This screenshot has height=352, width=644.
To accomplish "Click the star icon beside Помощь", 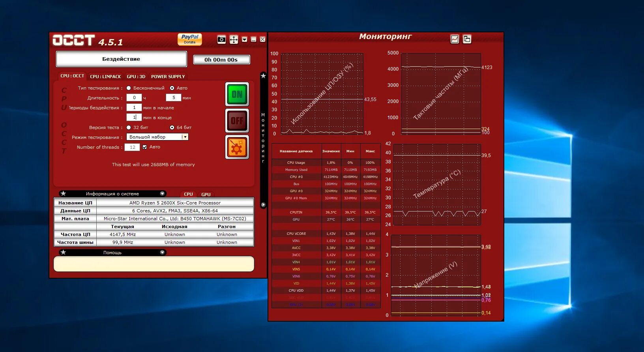I will click(x=63, y=253).
